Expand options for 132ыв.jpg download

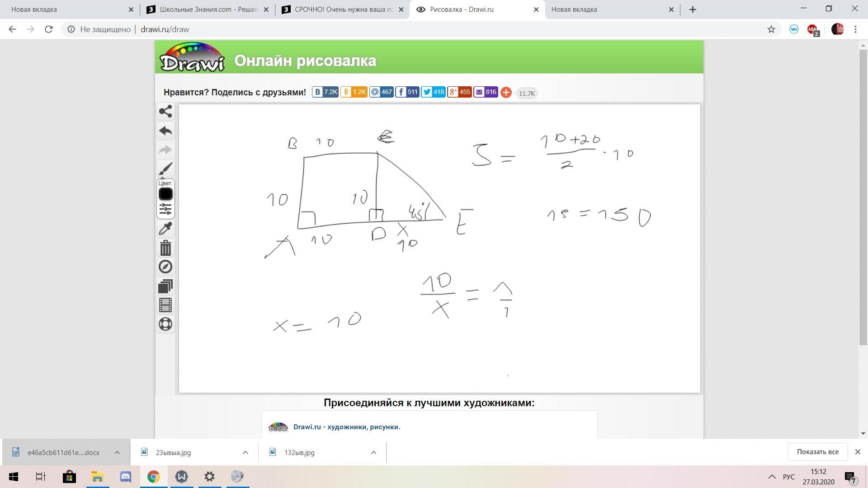[373, 452]
